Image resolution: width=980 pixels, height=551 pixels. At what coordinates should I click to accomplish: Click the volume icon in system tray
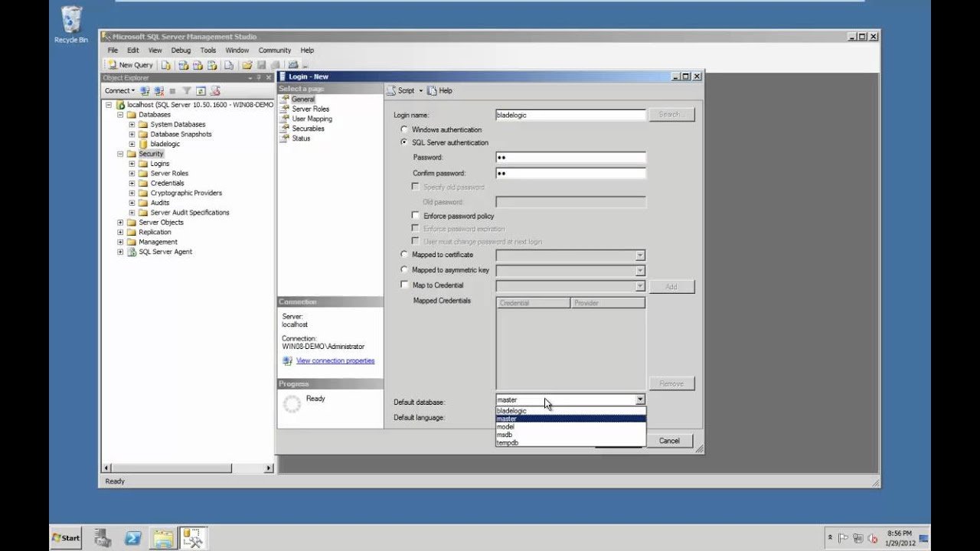click(872, 538)
